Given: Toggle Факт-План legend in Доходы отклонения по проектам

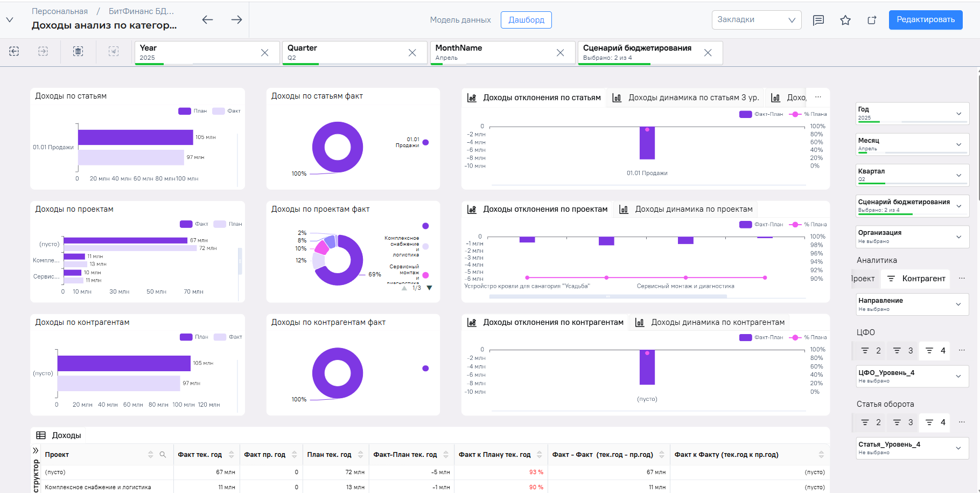Looking at the screenshot, I should (x=761, y=224).
